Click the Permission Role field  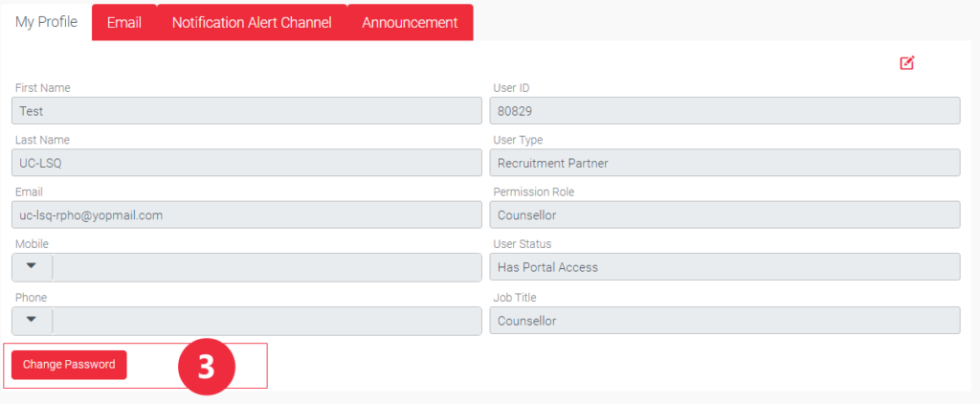724,215
